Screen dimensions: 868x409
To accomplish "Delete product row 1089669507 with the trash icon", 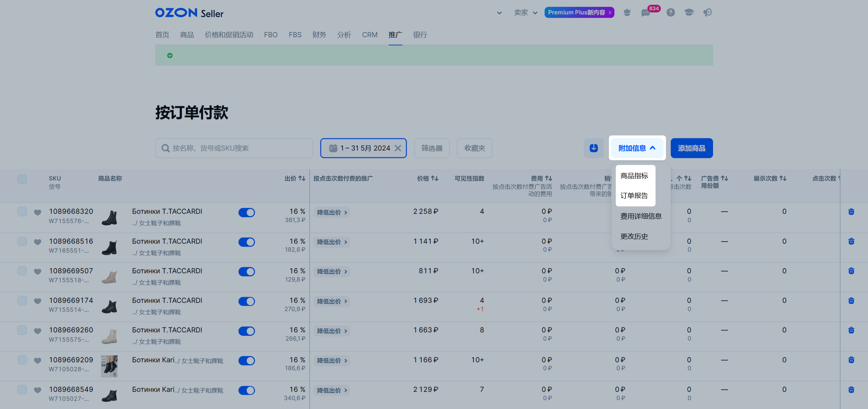I will click(851, 271).
